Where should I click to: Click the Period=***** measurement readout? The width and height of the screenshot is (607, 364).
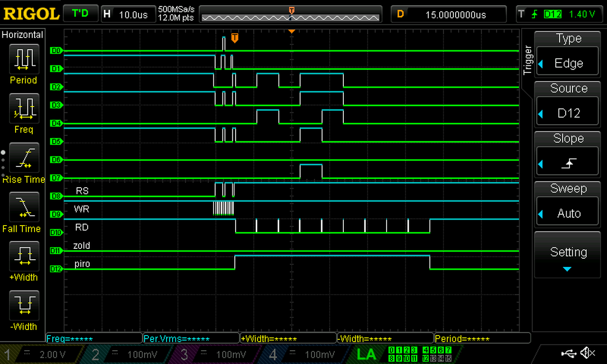point(482,338)
